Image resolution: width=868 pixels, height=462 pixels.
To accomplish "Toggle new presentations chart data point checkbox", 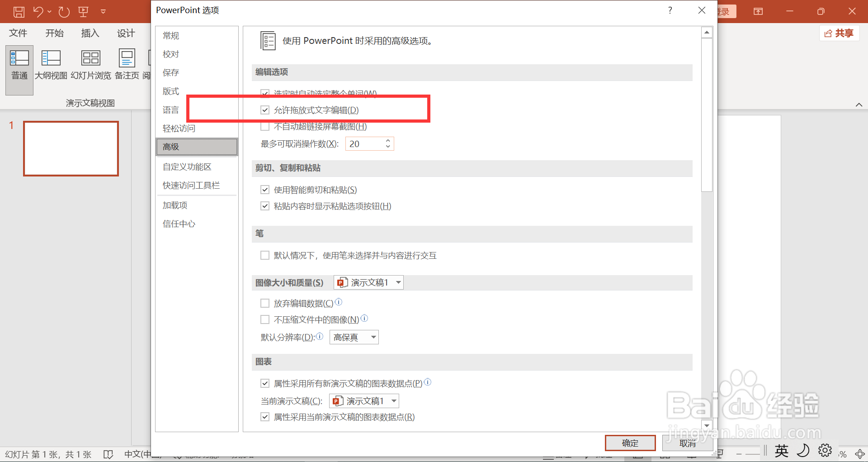I will click(x=265, y=383).
